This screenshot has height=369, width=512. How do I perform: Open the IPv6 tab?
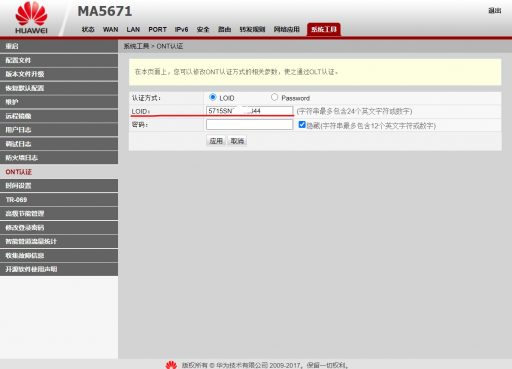[181, 29]
